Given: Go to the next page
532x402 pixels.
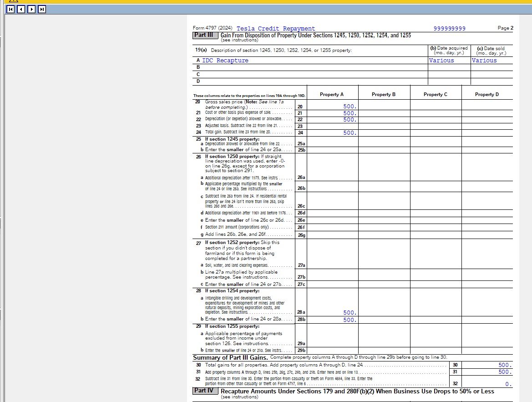Looking at the screenshot, I should click(31, 9).
